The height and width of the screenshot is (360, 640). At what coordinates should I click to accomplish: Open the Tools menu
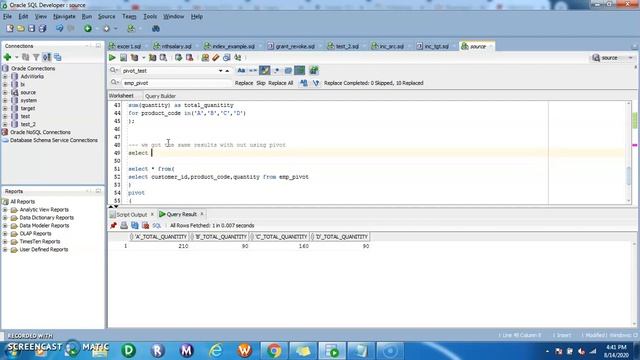150,16
